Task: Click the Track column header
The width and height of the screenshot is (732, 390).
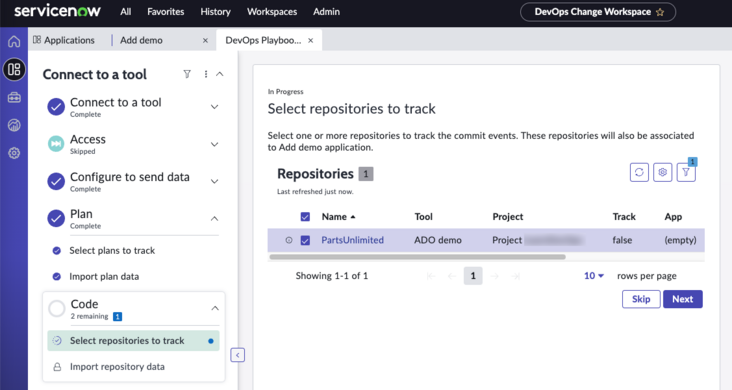Action: 624,217
